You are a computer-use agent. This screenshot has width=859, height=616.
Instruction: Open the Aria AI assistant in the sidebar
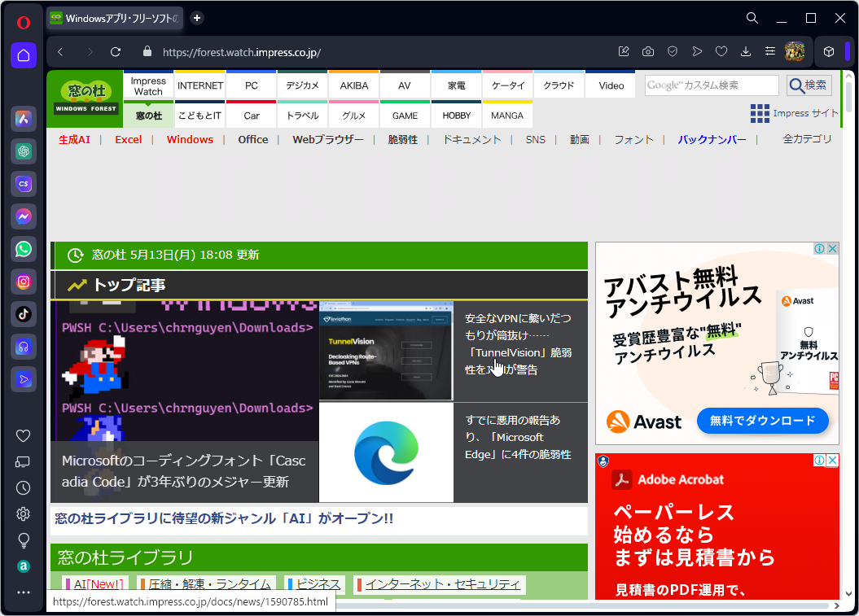click(23, 119)
